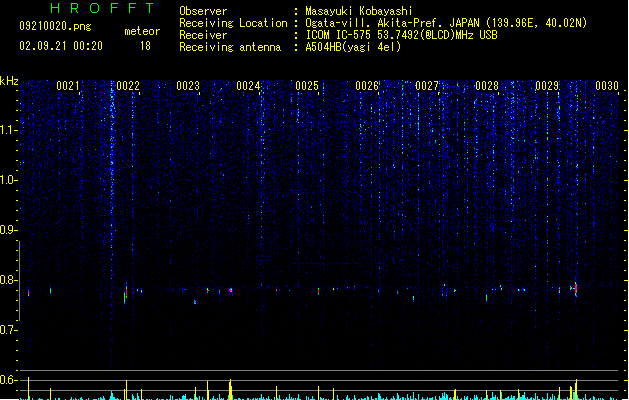Screen dimensions: 629x400
Task: Click the 0028 time marker
Action: pos(487,86)
